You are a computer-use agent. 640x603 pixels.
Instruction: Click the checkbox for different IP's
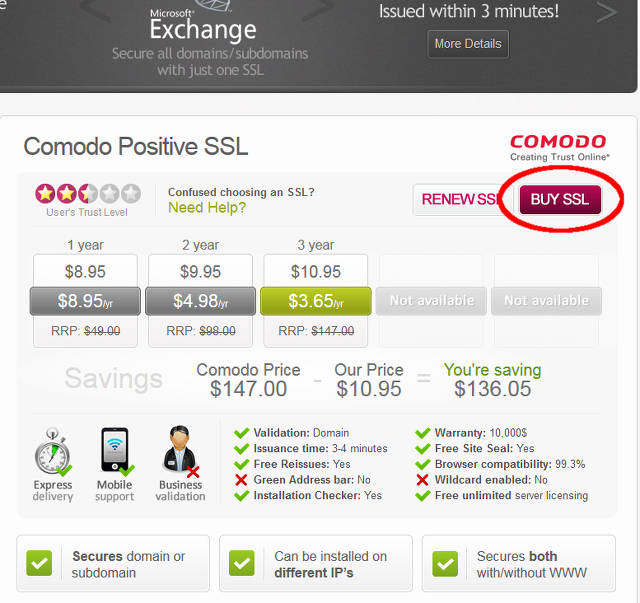click(242, 563)
